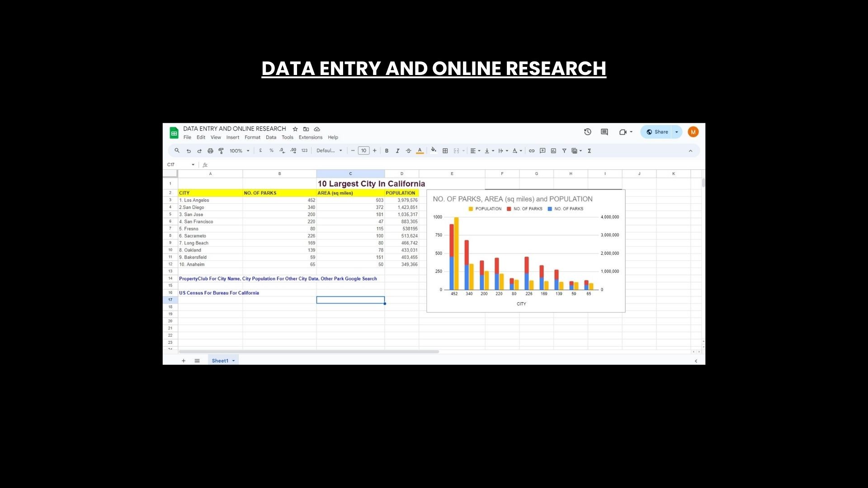Click the borders icon
The width and height of the screenshot is (868, 488).
pyautogui.click(x=445, y=151)
